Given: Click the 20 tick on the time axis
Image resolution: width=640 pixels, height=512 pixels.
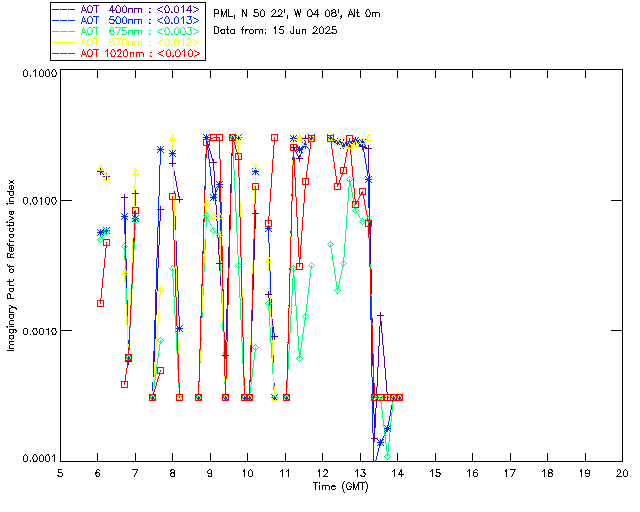Looking at the screenshot, I should click(621, 473).
